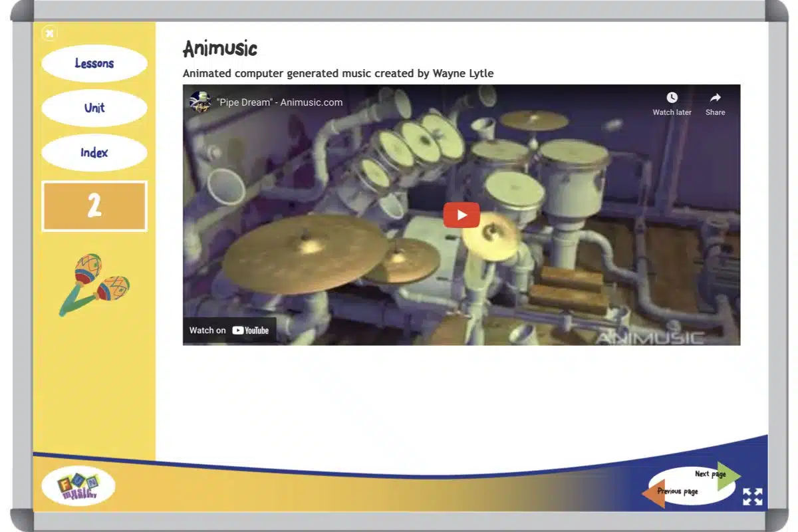Play the Pipe Dream video
Screen dimensions: 798x532
[461, 215]
